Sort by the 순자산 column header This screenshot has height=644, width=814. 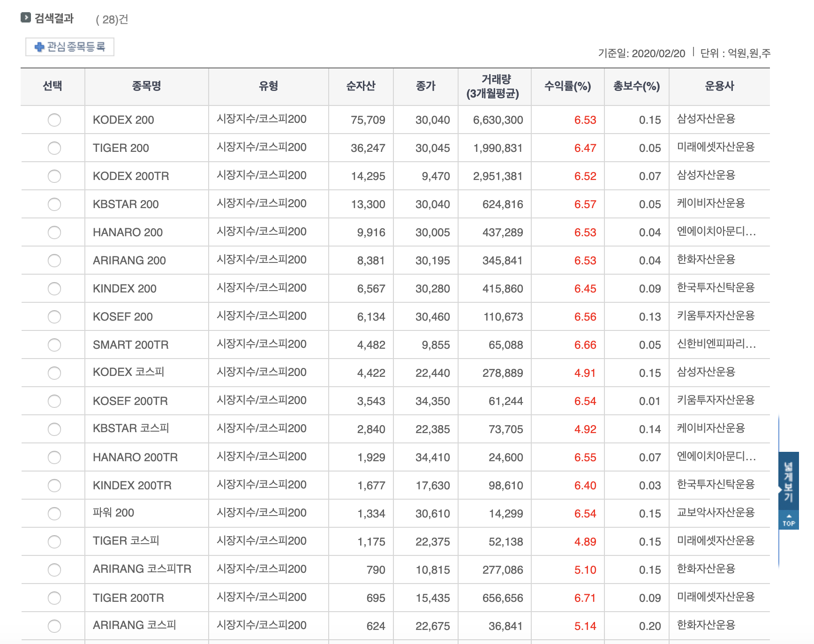[x=361, y=86]
